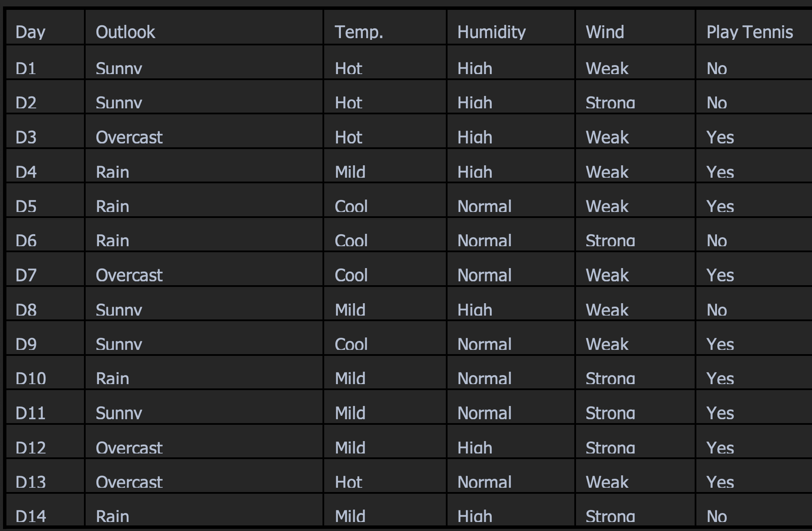This screenshot has width=812, height=531.
Task: Click High humidity in row D12
Action: tap(475, 448)
